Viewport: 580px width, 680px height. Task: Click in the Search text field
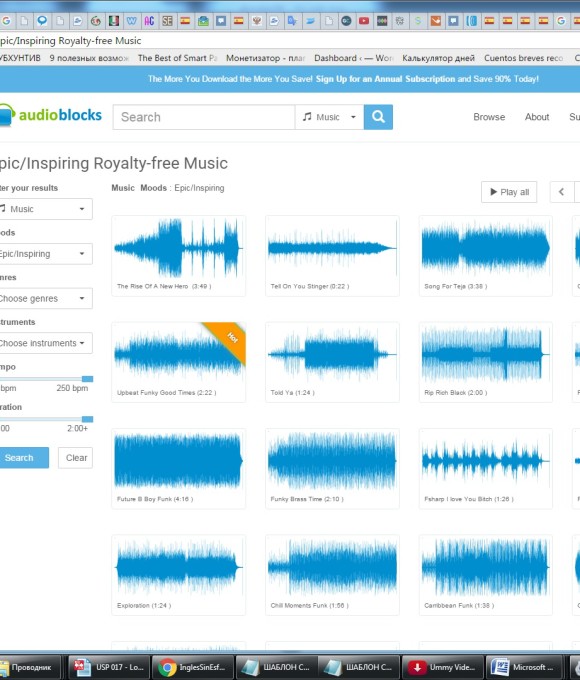coord(204,117)
